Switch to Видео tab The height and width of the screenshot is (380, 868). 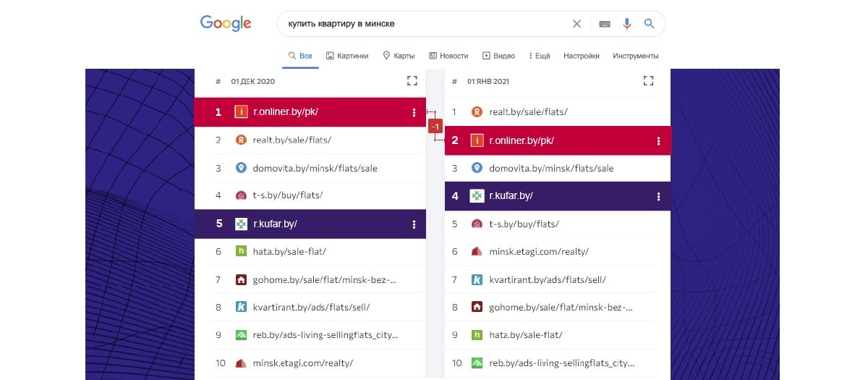tap(498, 56)
